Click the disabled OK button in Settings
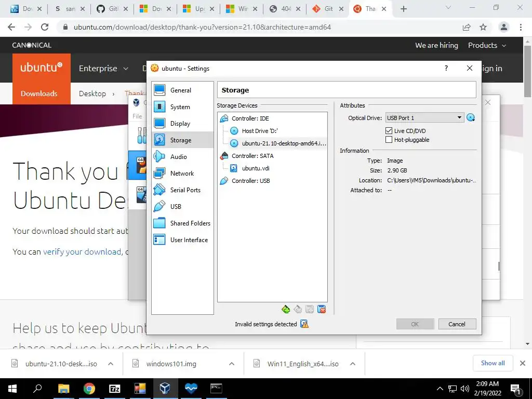The width and height of the screenshot is (532, 399). click(x=415, y=324)
